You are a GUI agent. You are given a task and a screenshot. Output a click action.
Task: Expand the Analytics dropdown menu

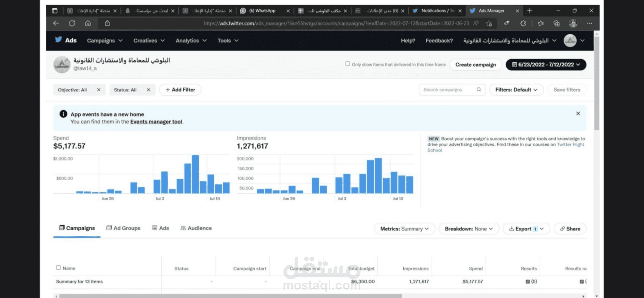tap(191, 40)
